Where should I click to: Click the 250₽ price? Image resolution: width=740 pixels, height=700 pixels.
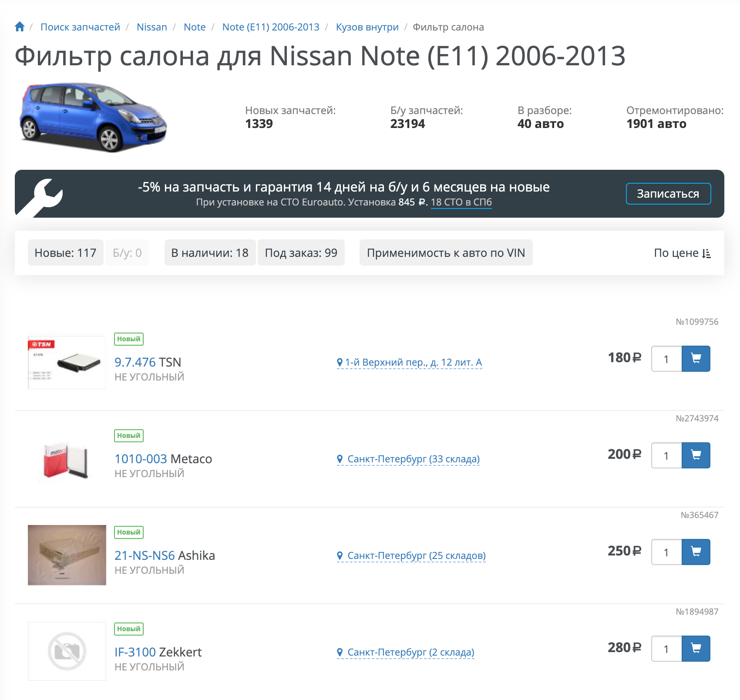[625, 551]
